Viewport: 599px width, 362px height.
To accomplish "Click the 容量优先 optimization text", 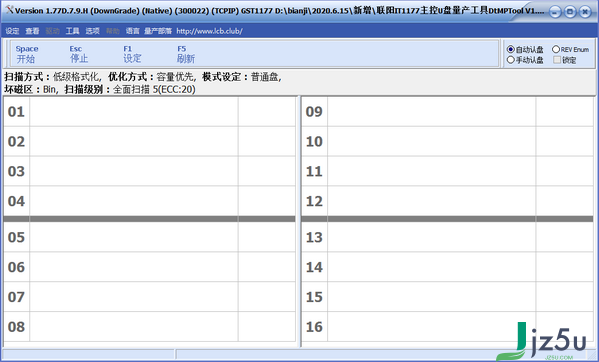I will click(x=175, y=77).
